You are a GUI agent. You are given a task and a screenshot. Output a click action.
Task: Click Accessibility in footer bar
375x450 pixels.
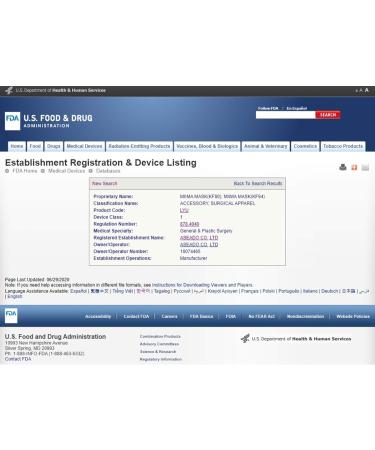coord(98,316)
